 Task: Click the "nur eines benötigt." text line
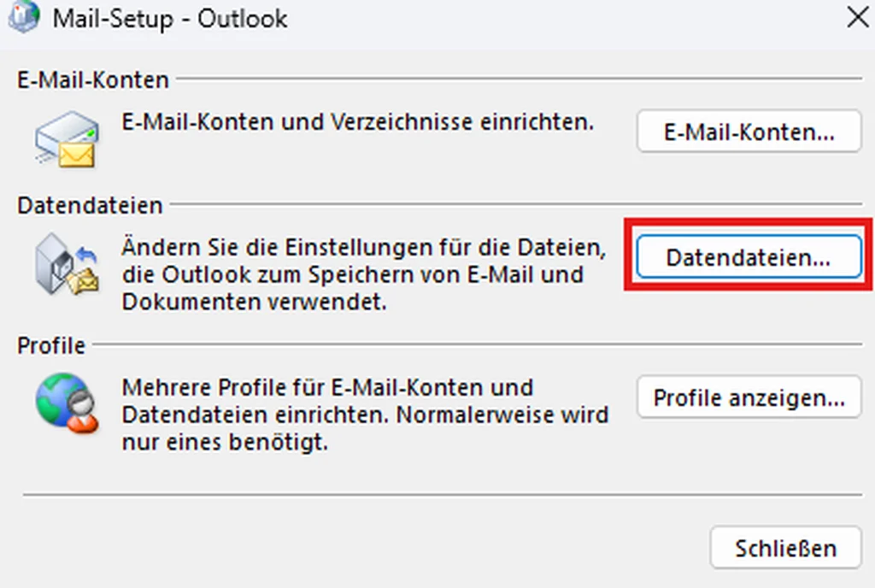point(226,444)
